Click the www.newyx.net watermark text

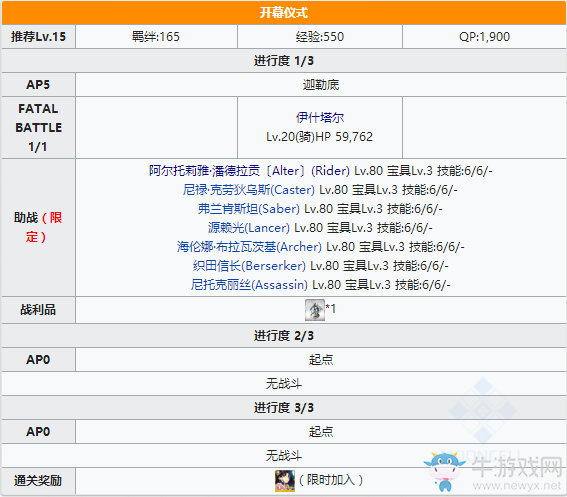tap(517, 486)
